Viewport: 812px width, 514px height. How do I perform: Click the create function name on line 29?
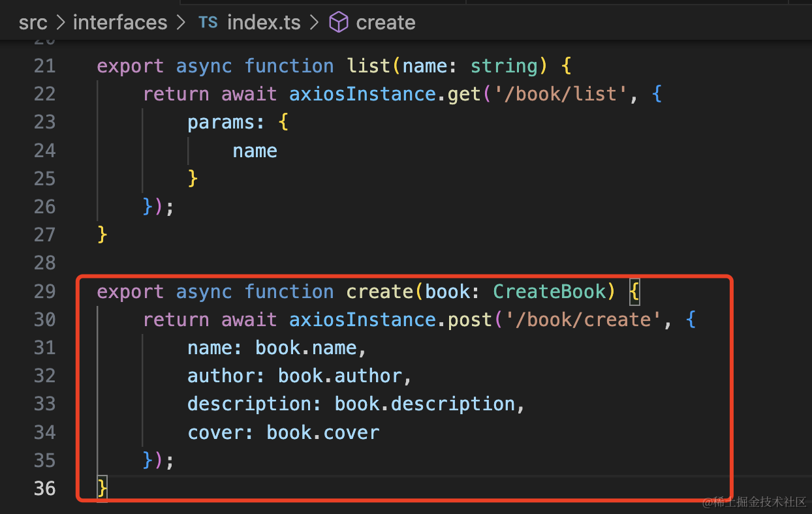tap(380, 292)
